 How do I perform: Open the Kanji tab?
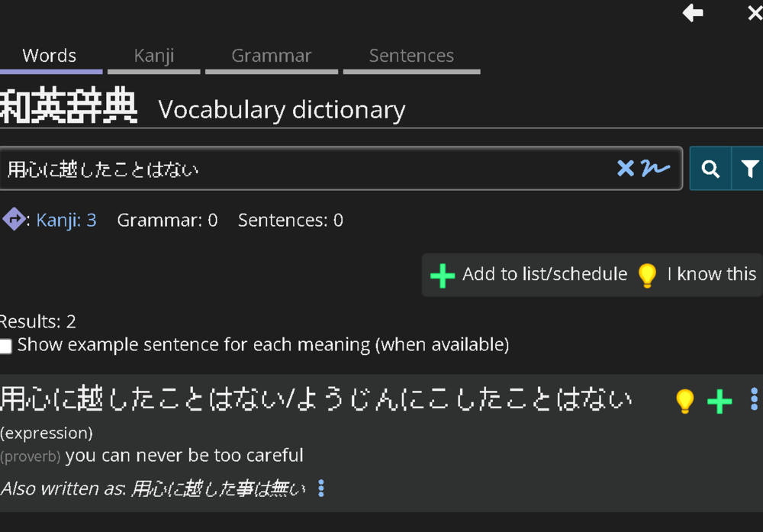pos(154,57)
